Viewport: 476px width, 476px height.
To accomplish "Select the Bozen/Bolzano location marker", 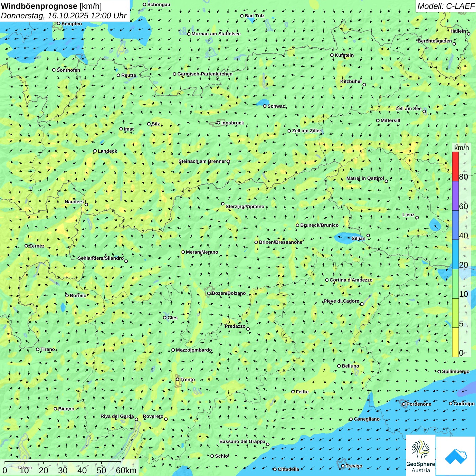I will coord(209,293).
